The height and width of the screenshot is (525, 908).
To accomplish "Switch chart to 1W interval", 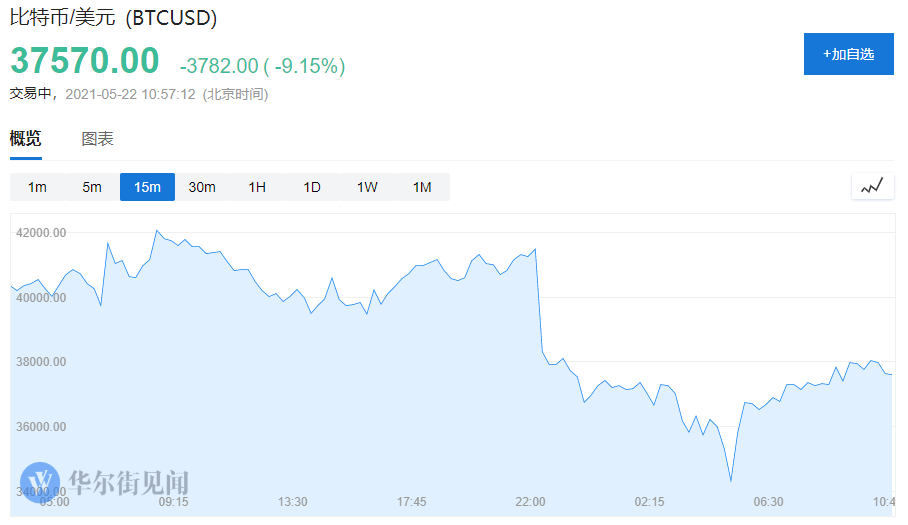I will click(x=367, y=187).
